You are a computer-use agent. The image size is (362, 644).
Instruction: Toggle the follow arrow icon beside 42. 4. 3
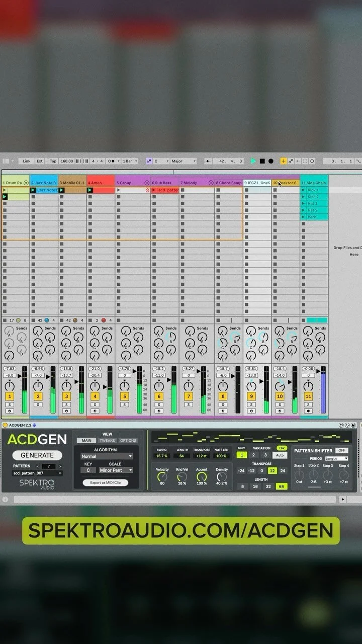[208, 161]
